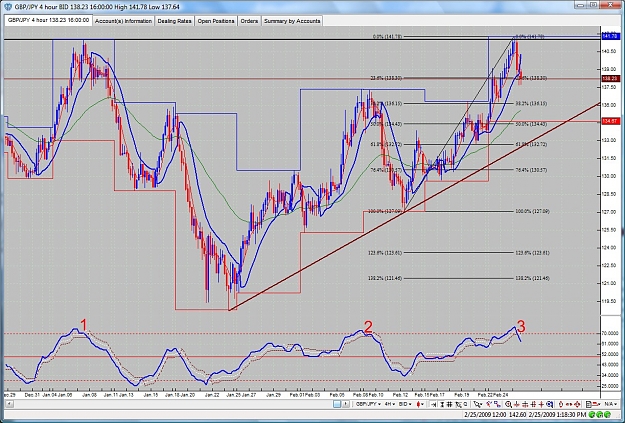Open the Dealing Rates tab
Viewport: 625px width, 423px height.
pos(175,21)
